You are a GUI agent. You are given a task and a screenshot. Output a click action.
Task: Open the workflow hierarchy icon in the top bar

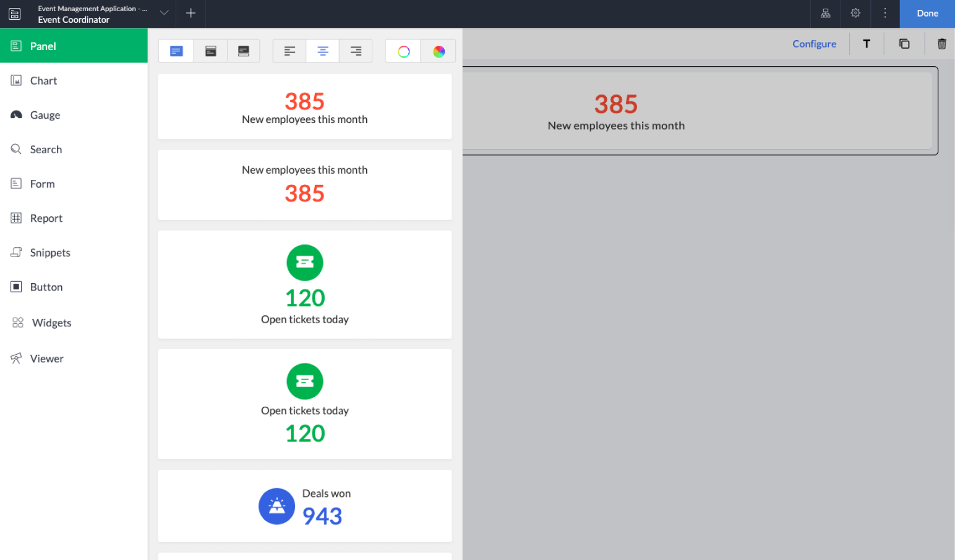(x=825, y=13)
